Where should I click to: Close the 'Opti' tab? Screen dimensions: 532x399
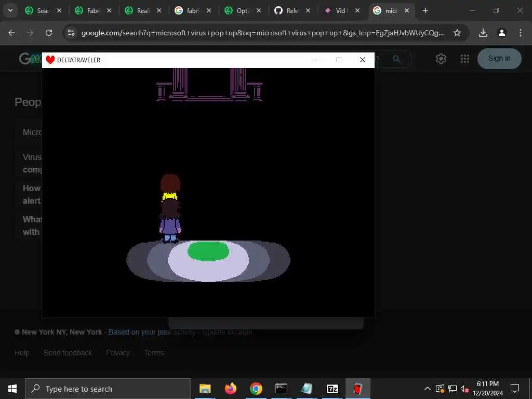click(x=259, y=10)
